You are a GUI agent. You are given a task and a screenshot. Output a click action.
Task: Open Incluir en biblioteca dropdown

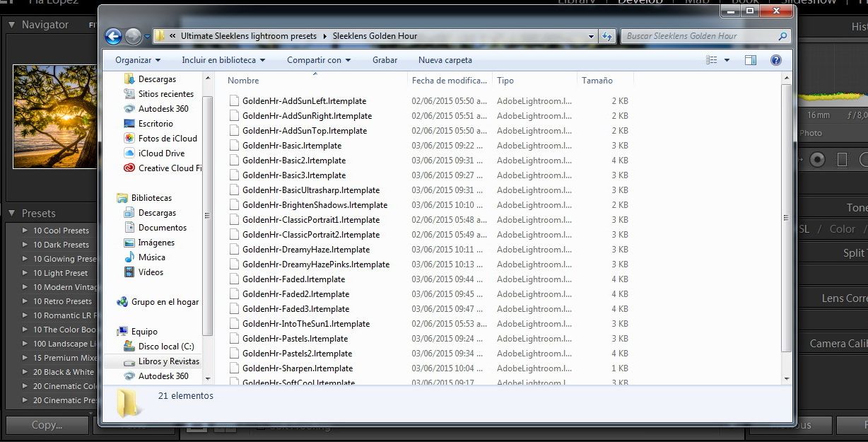coord(223,60)
